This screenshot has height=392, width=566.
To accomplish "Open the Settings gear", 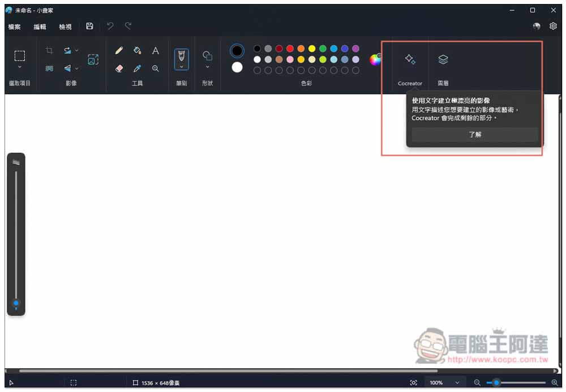I will [553, 26].
